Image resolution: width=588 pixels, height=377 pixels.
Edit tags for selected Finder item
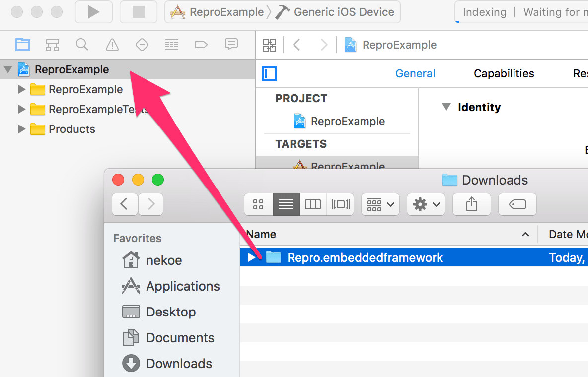point(517,204)
